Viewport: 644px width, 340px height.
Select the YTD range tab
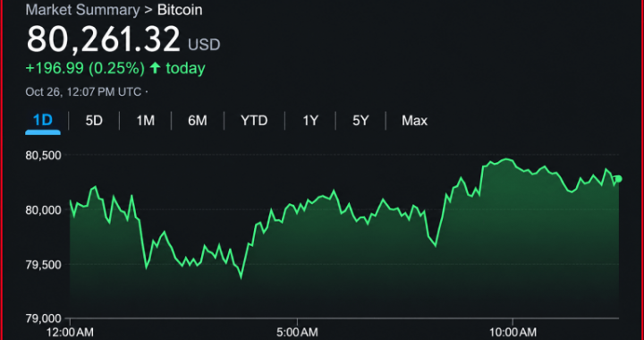pyautogui.click(x=254, y=121)
